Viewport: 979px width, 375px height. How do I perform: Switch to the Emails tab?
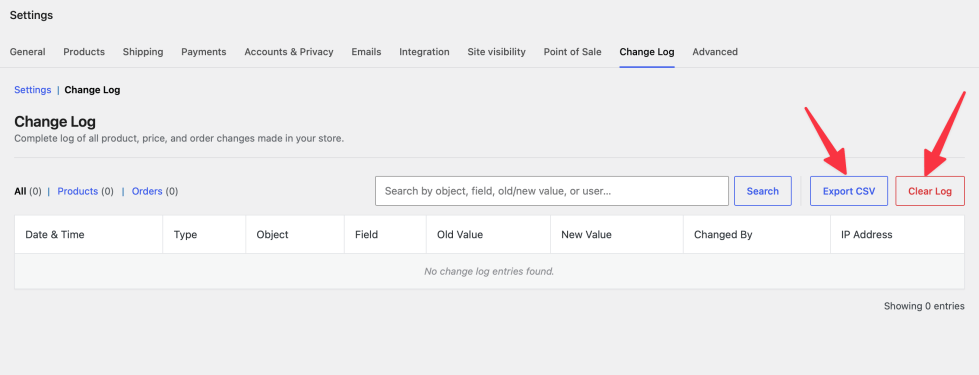click(x=366, y=52)
